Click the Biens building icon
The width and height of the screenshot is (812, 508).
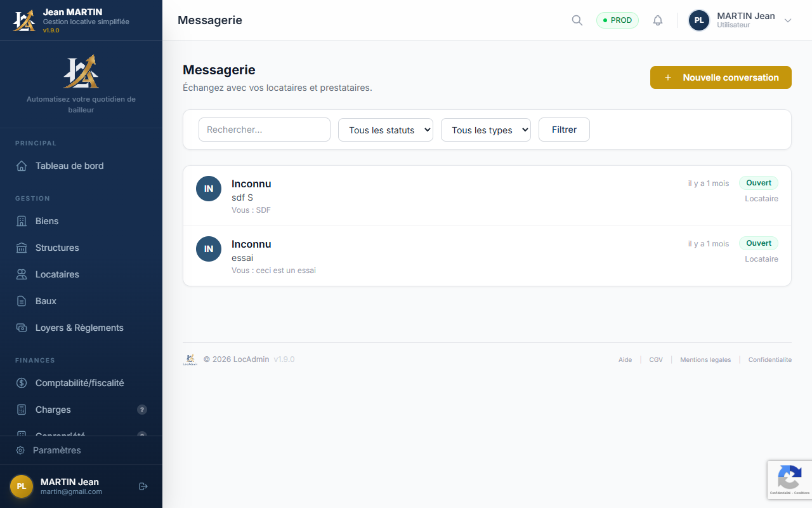[22, 221]
